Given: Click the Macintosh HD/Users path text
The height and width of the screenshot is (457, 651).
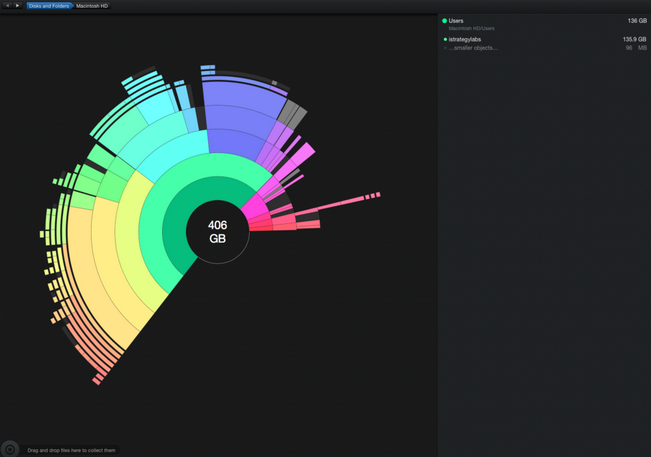Looking at the screenshot, I should (471, 29).
